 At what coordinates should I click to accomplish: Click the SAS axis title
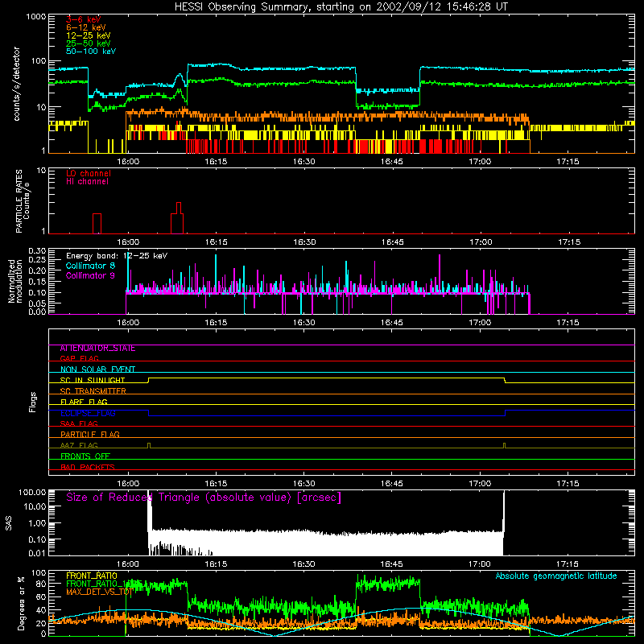pos(9,523)
